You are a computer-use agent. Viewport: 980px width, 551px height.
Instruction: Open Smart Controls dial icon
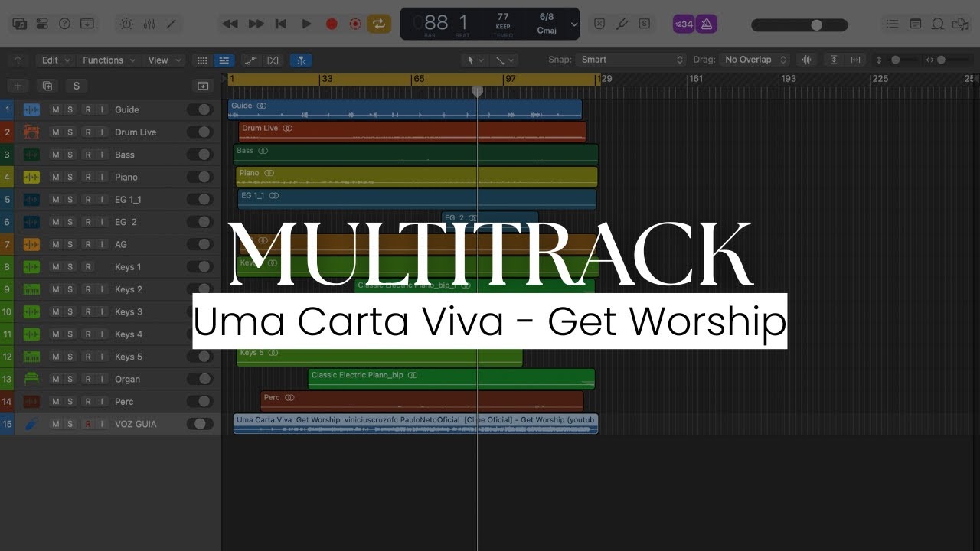(x=127, y=24)
